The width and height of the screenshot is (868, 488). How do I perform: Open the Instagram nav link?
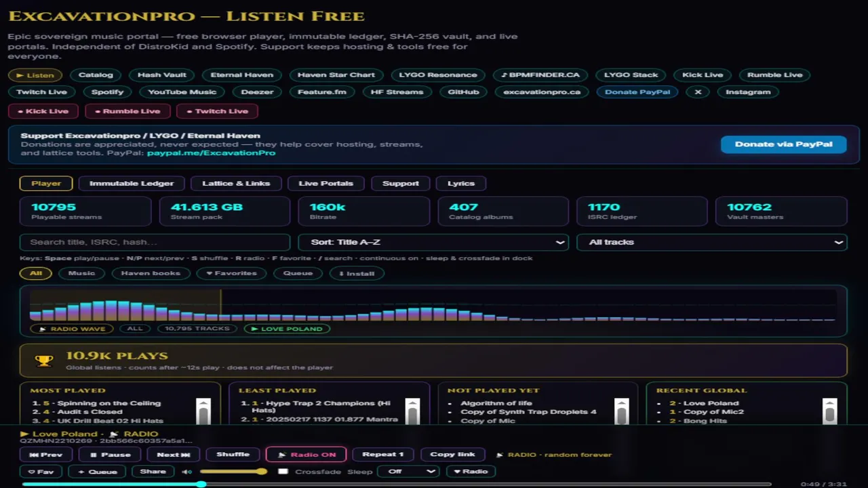(748, 91)
